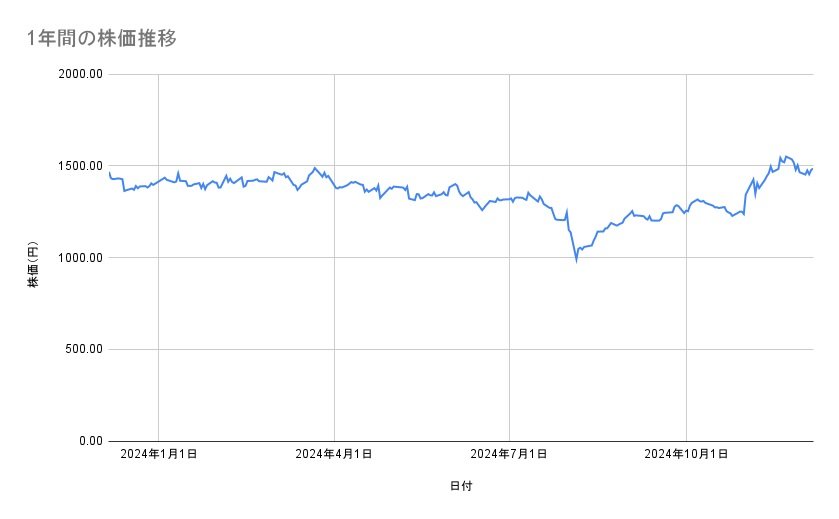Screen dimensions: 839x519
Task: Click the line where it crosses the 2024年10月1日 gridline
Action: click(x=686, y=211)
